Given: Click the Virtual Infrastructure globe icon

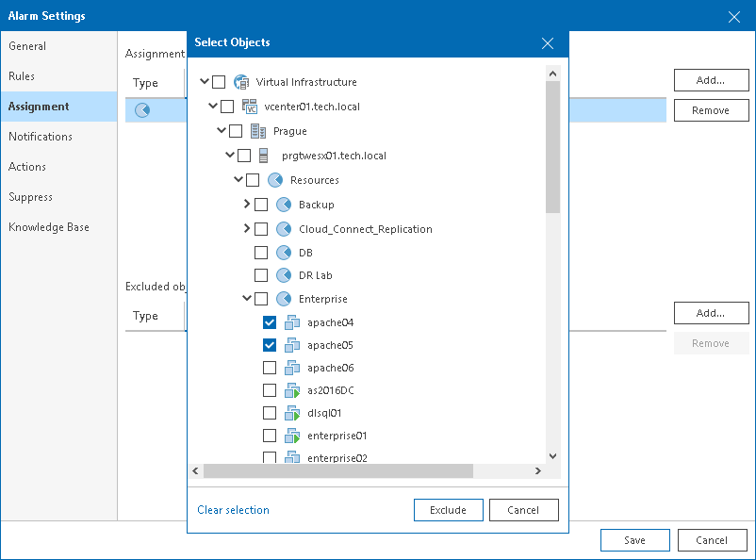Looking at the screenshot, I should tap(241, 82).
